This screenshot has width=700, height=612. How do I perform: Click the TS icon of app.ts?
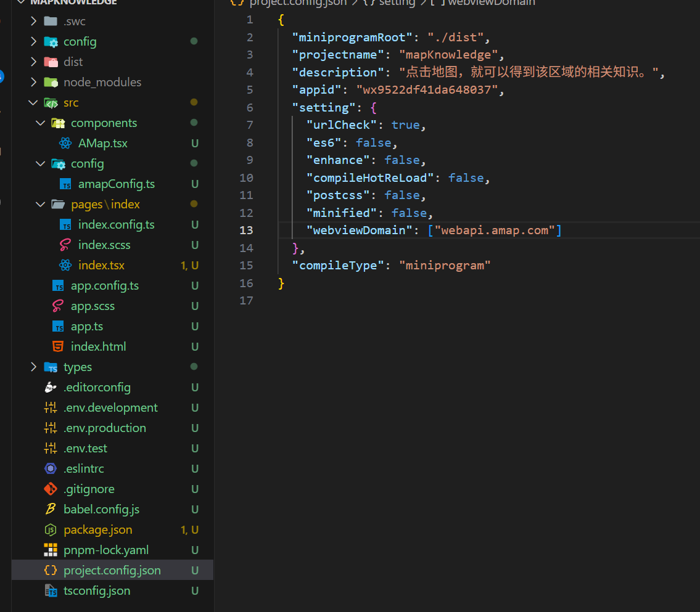(x=58, y=326)
